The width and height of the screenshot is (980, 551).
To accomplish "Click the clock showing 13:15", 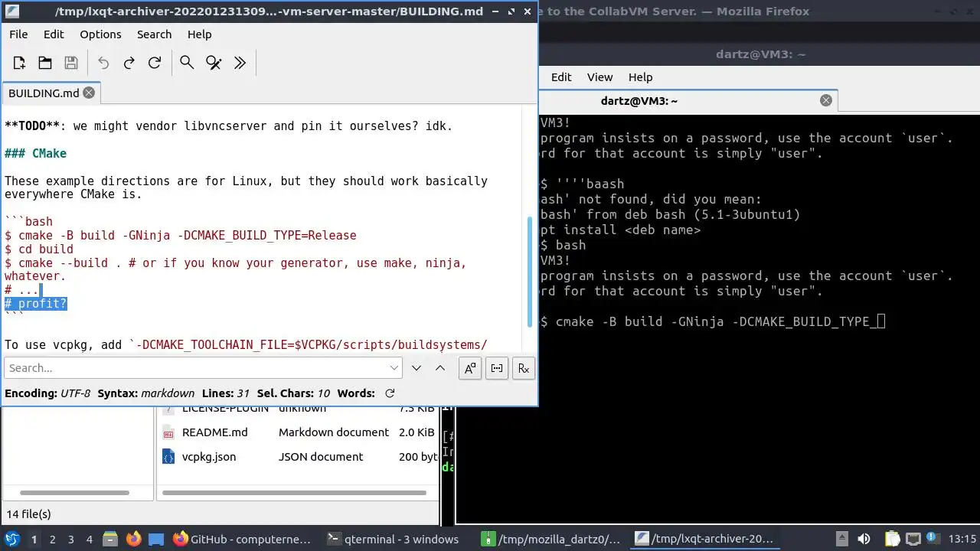I will point(962,539).
